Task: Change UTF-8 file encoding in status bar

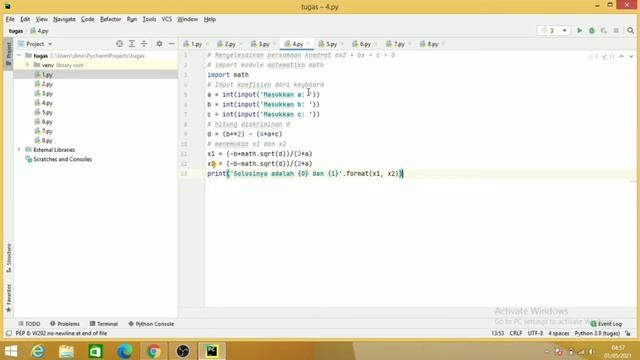Action: tap(535, 333)
